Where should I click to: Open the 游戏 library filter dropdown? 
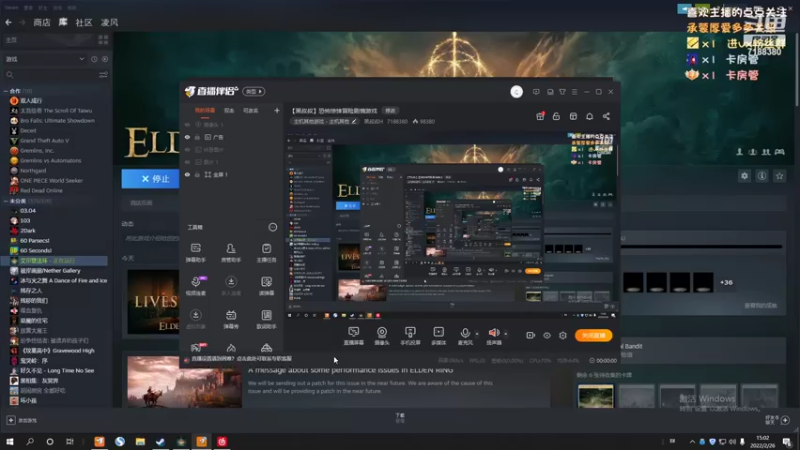pyautogui.click(x=44, y=59)
